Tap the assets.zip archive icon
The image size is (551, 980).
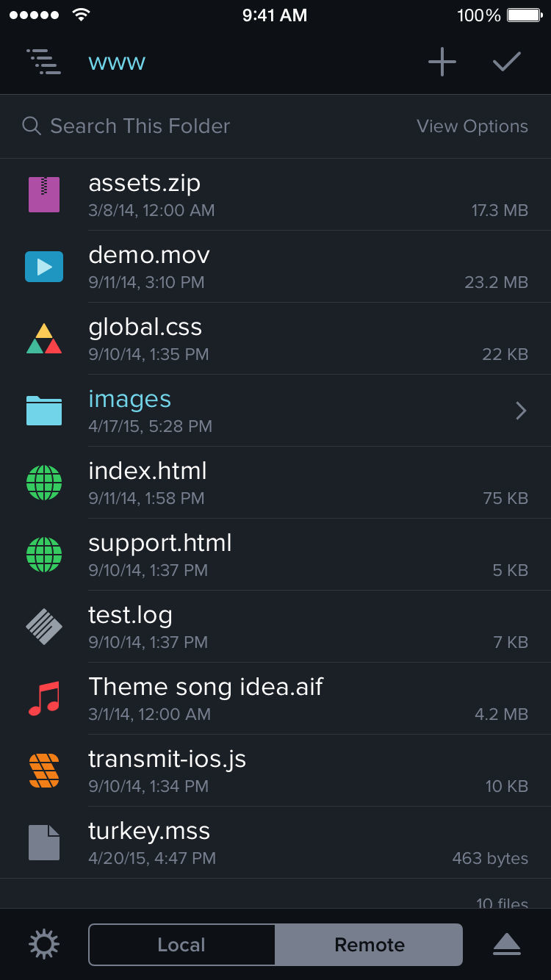(x=44, y=195)
